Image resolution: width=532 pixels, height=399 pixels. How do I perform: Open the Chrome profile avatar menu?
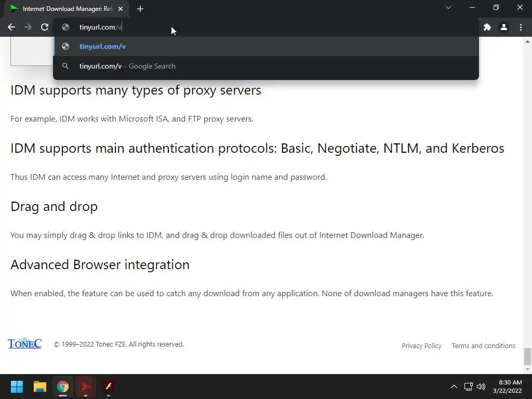[504, 27]
